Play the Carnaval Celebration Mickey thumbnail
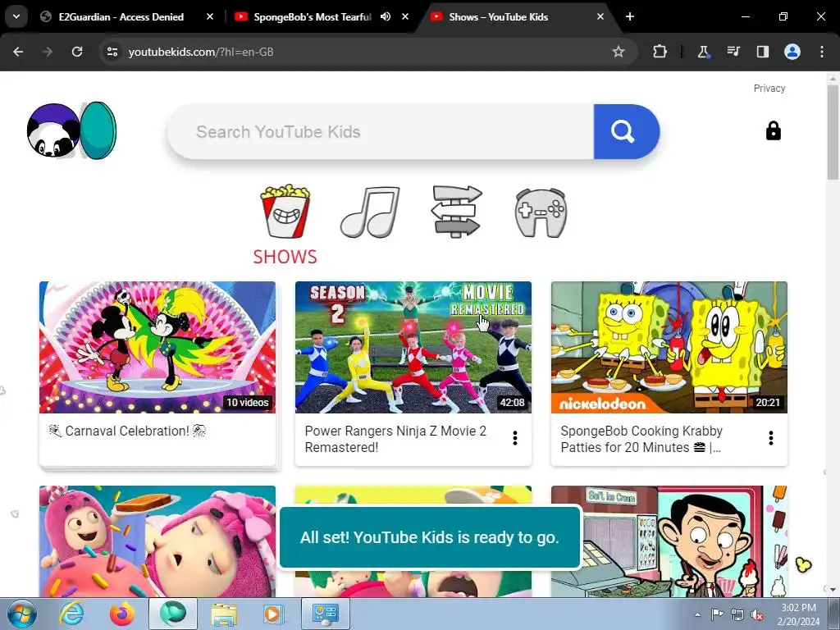This screenshot has height=630, width=840. pos(157,347)
